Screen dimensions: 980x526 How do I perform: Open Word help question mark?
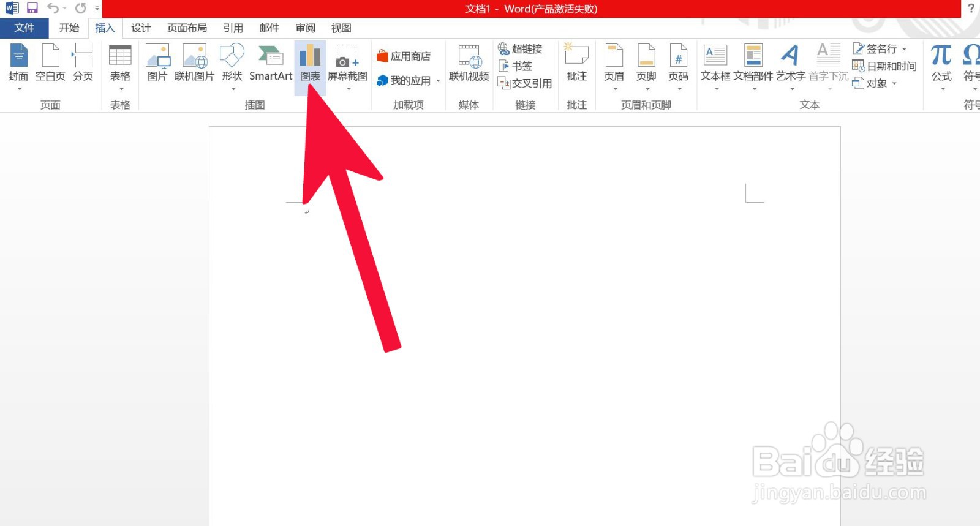tap(971, 9)
